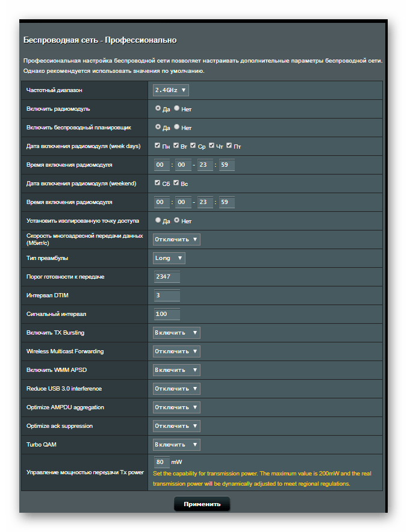Expand the Wireless Multicast Forwarding dropdown
Screen dimensions: 407x532
click(x=176, y=351)
